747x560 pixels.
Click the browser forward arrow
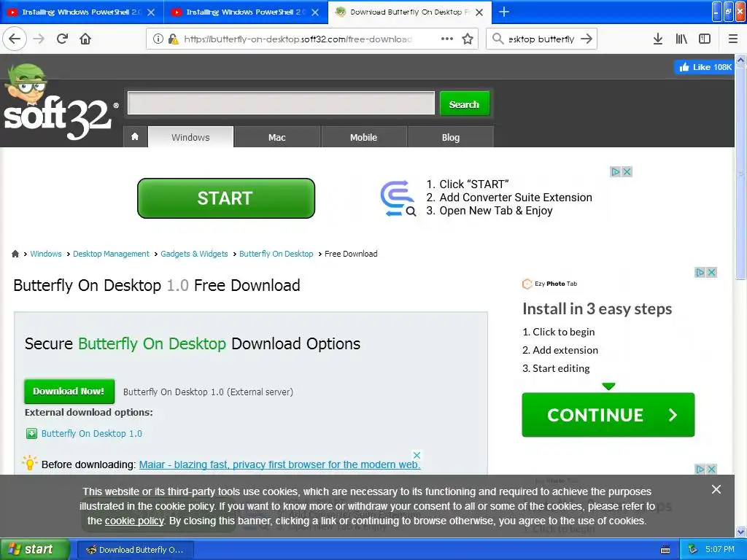click(39, 39)
